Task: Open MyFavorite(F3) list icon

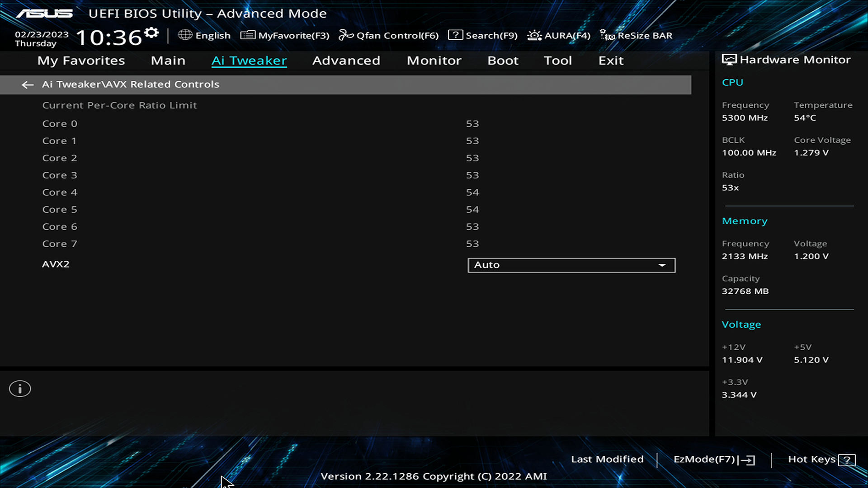Action: (x=248, y=35)
